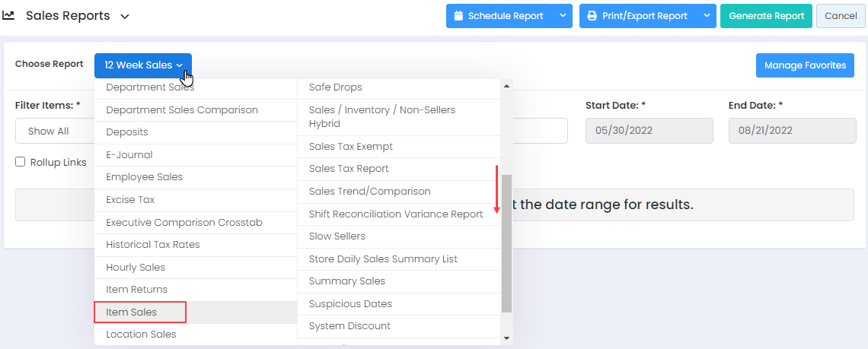This screenshot has height=349, width=868.
Task: Open the Summary Sales report
Action: pos(398,281)
